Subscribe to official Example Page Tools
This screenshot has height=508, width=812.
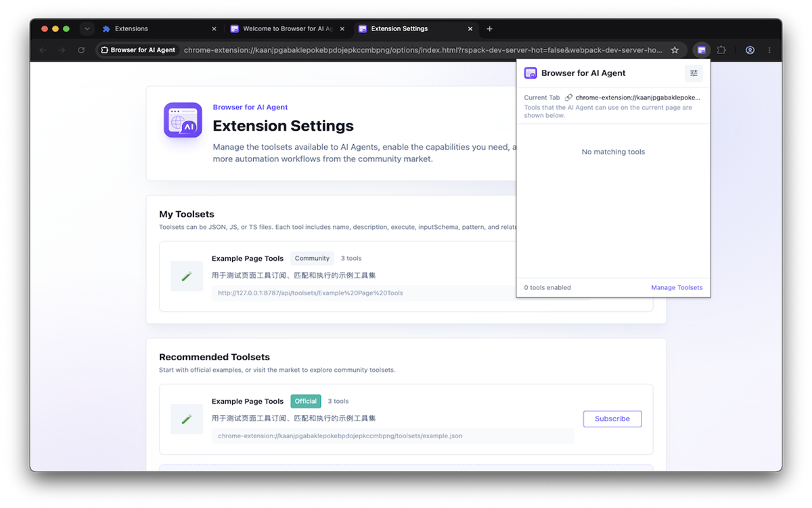click(x=612, y=419)
